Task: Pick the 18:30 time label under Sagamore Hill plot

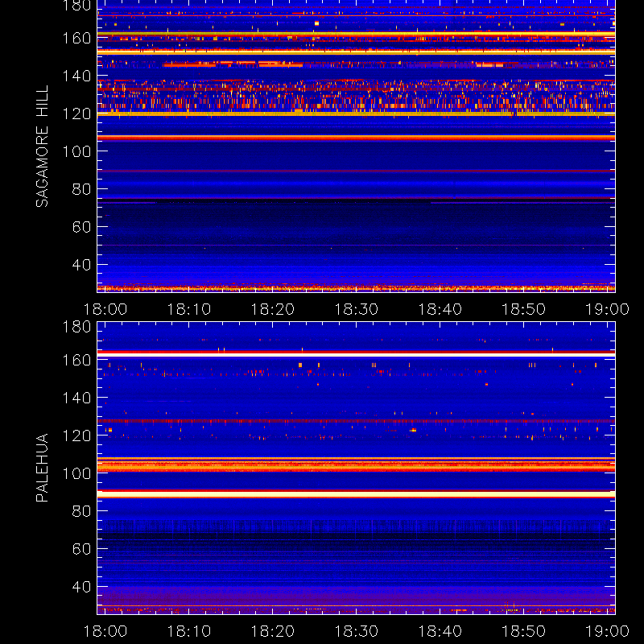Action: [356, 309]
